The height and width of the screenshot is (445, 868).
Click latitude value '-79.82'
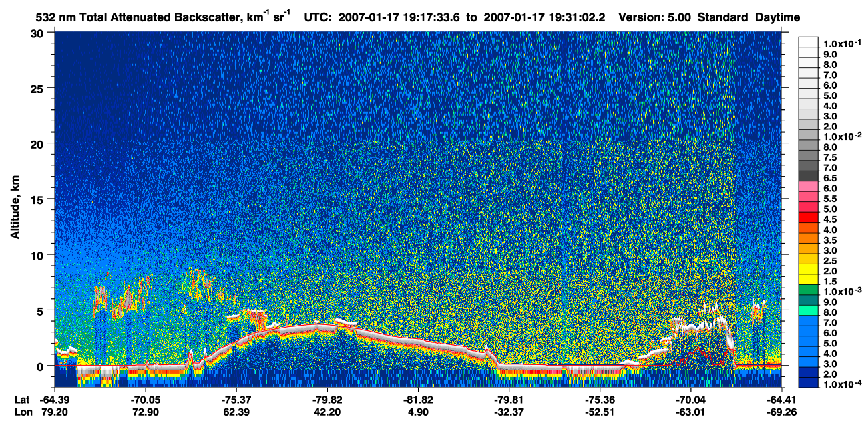coord(328,400)
